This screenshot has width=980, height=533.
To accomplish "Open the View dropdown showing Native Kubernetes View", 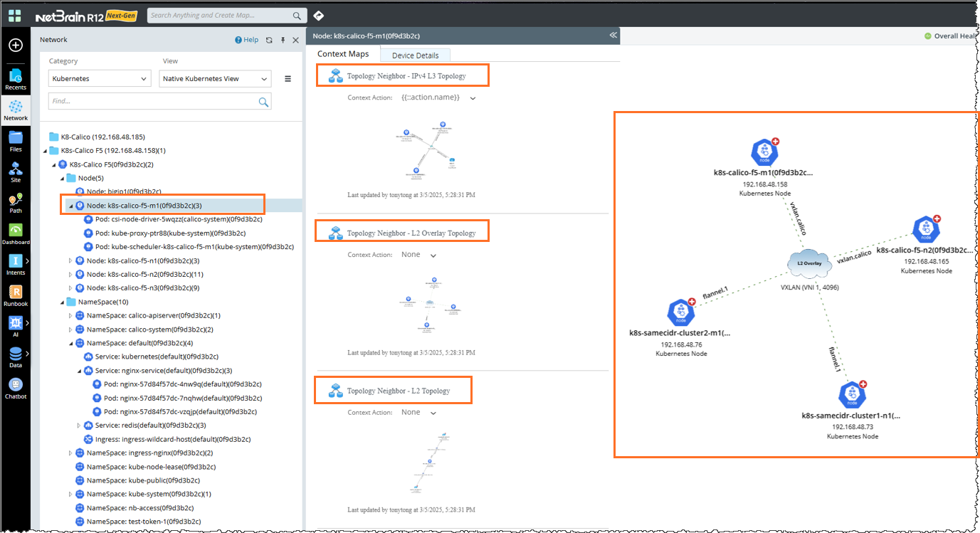I will 215,79.
